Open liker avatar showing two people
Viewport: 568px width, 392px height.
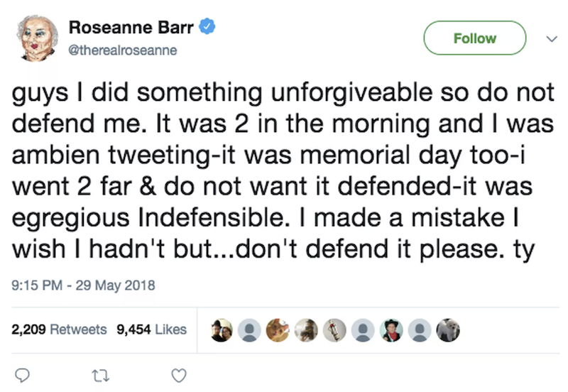pyautogui.click(x=222, y=330)
